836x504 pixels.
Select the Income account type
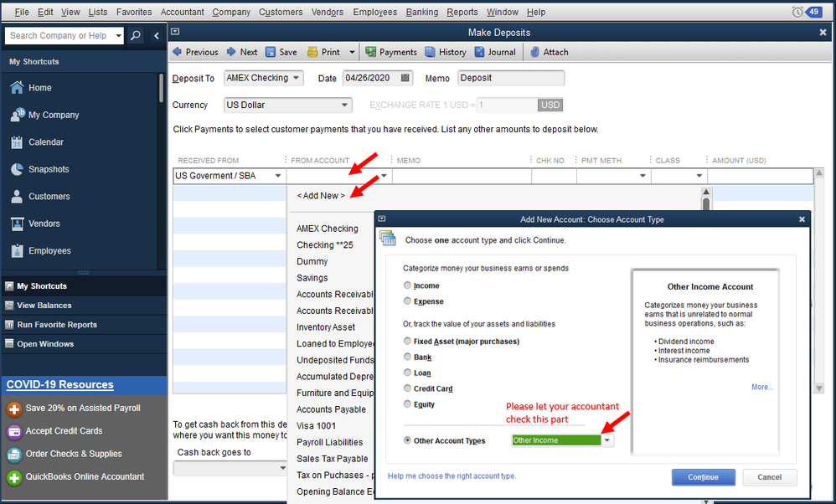pyautogui.click(x=407, y=285)
